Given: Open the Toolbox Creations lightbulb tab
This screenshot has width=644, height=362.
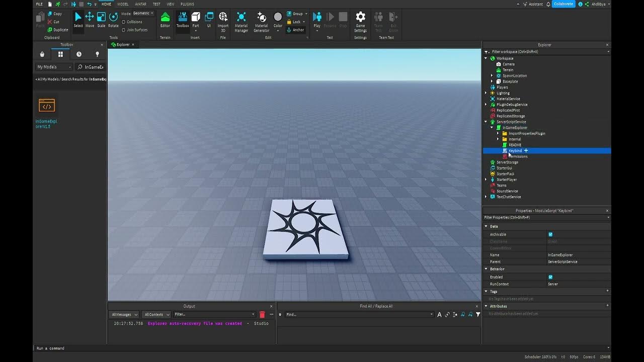Looking at the screenshot, I should [x=98, y=54].
